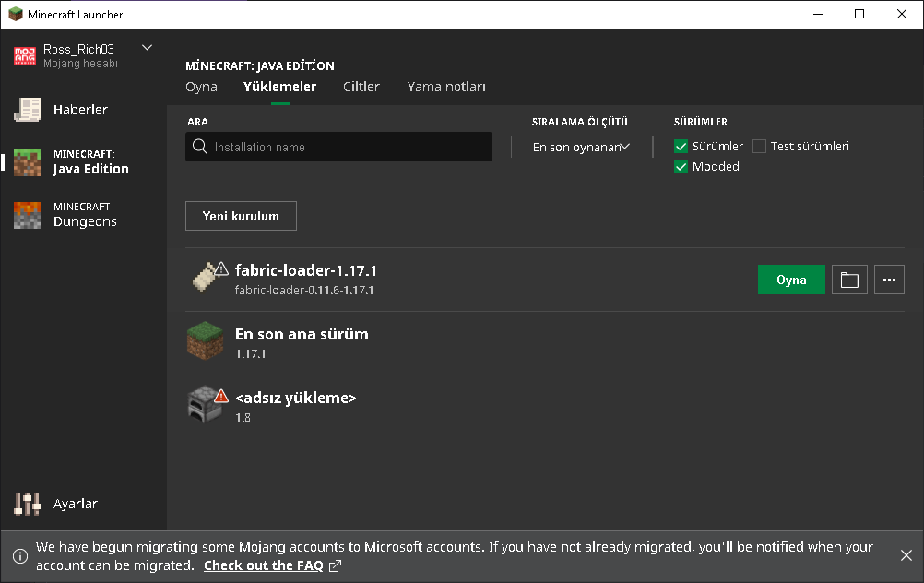The height and width of the screenshot is (583, 924).
Task: Click the Minecraft Launcher title bar icon
Action: (x=16, y=14)
